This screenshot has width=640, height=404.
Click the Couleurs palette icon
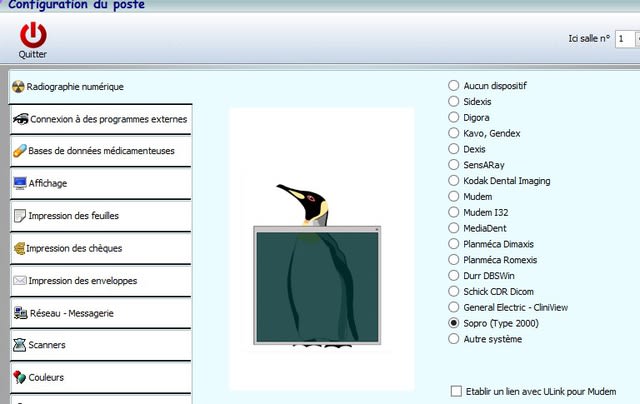tap(20, 378)
